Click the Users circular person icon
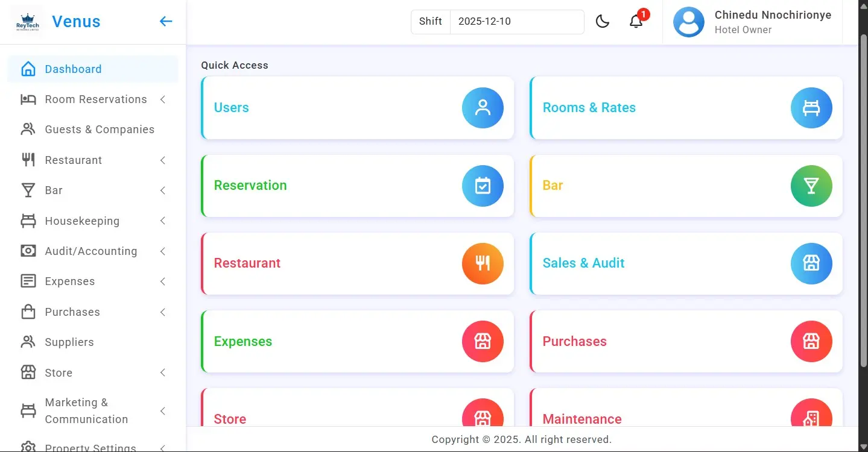The width and height of the screenshot is (868, 452). point(483,108)
